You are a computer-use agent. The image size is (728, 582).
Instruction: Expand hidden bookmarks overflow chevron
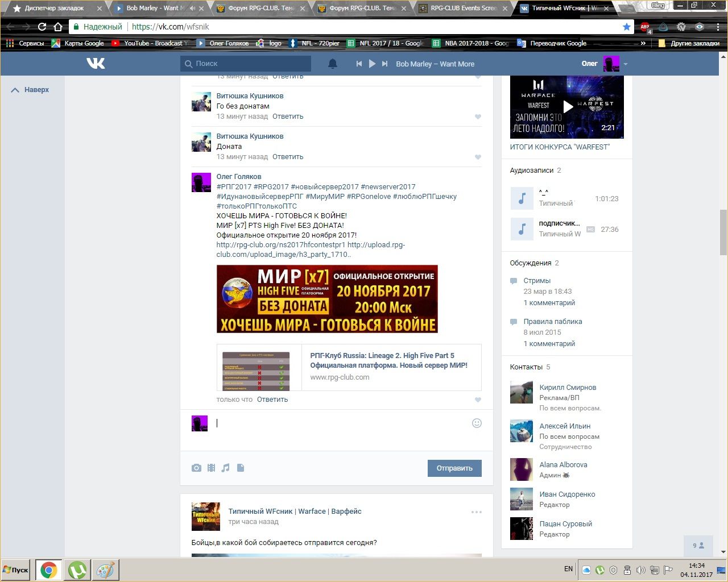[643, 43]
